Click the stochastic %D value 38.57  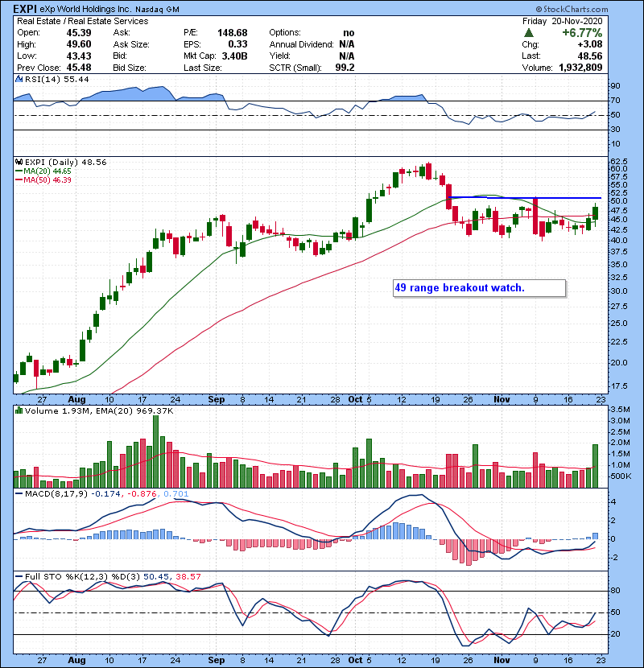tap(188, 576)
